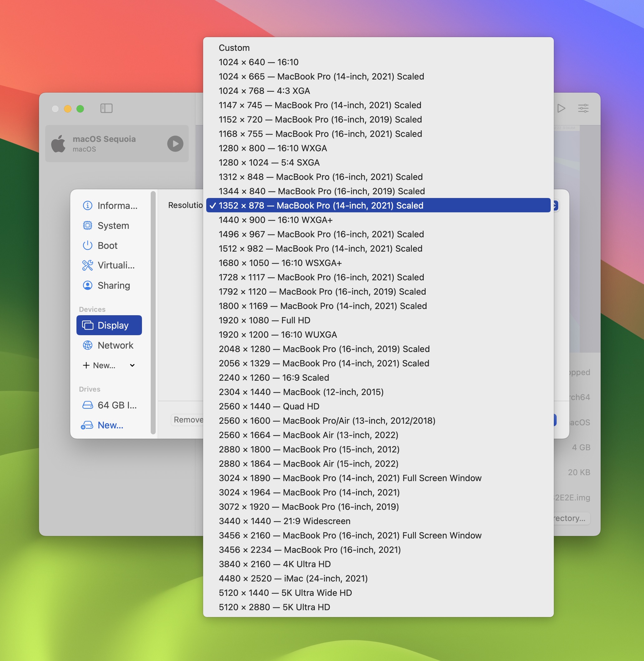Select 1312 × 848 MacBook Pro Scaled
Viewport: 644px width, 661px height.
(378, 177)
